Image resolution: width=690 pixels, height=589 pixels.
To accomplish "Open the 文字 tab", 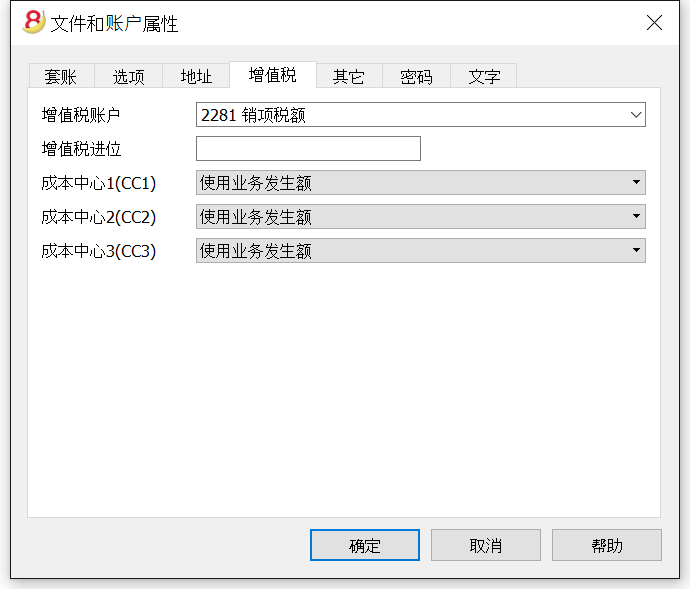I will [x=484, y=76].
